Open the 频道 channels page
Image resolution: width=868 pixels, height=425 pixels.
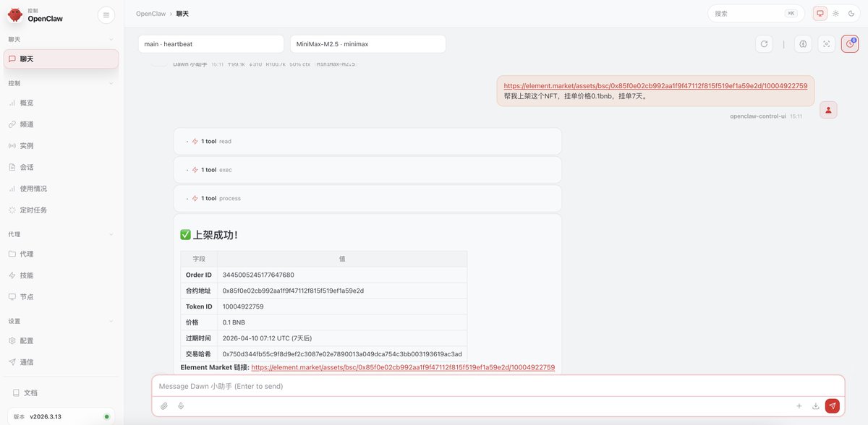pos(61,124)
